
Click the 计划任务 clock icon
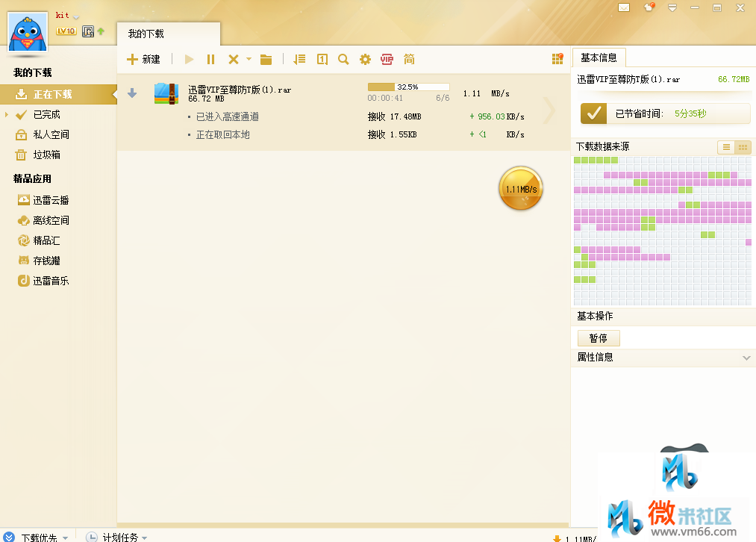click(92, 538)
